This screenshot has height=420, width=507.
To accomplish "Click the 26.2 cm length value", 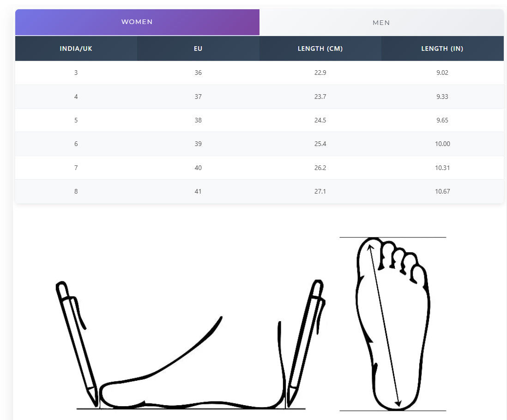I will click(320, 168).
